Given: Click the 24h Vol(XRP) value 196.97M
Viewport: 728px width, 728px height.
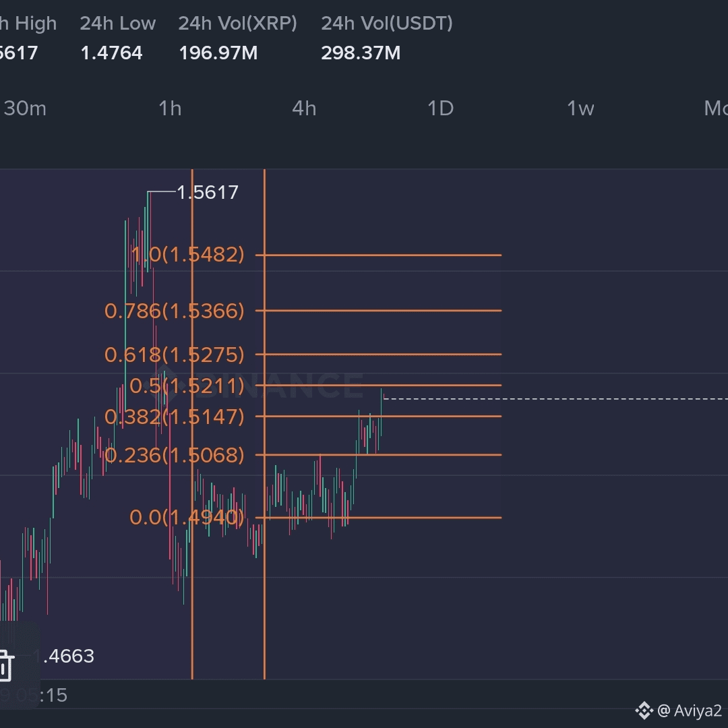Looking at the screenshot, I should pyautogui.click(x=218, y=53).
